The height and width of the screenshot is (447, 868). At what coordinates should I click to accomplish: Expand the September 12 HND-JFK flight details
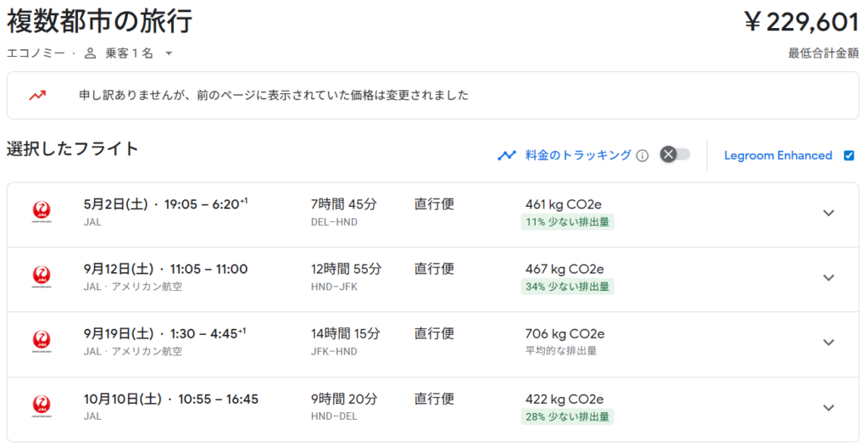(x=829, y=277)
